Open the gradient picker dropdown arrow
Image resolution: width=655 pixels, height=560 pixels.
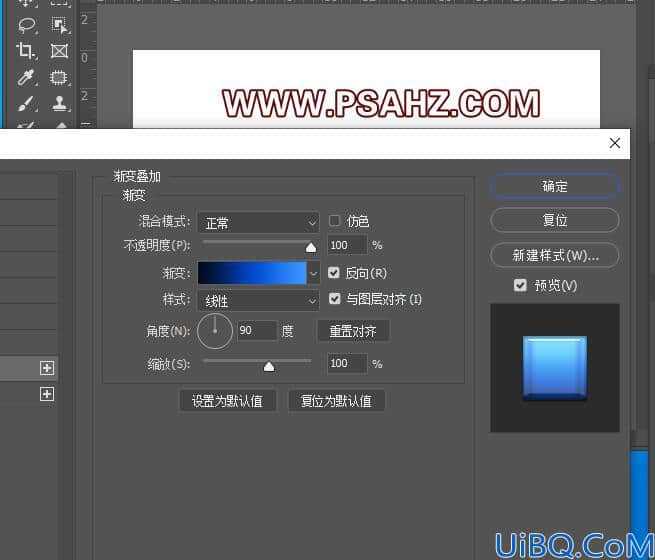click(314, 274)
